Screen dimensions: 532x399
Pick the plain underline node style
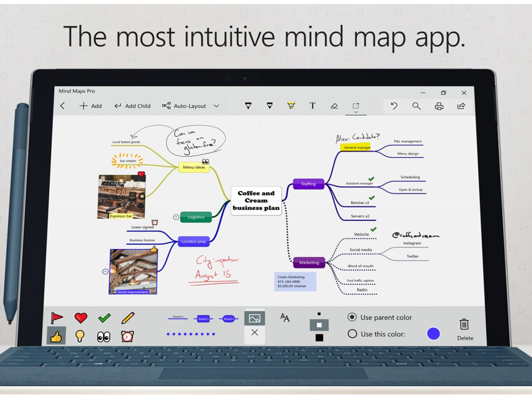click(178, 318)
